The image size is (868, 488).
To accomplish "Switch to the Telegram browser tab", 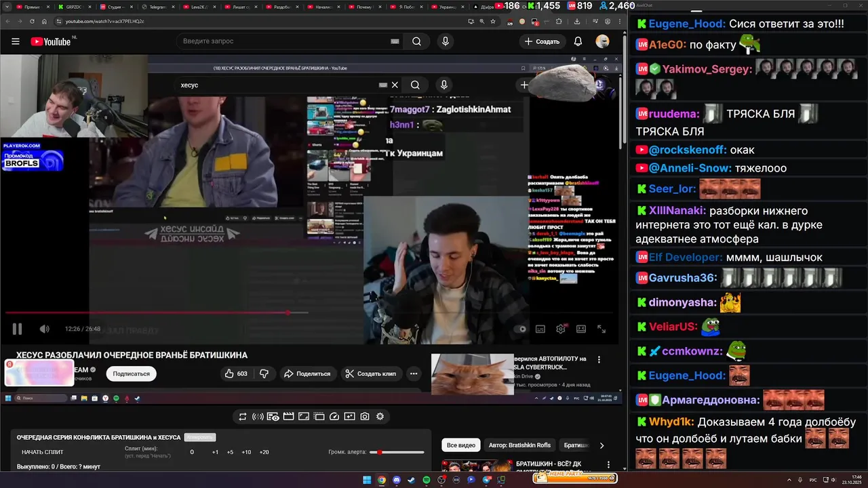I will (x=158, y=7).
